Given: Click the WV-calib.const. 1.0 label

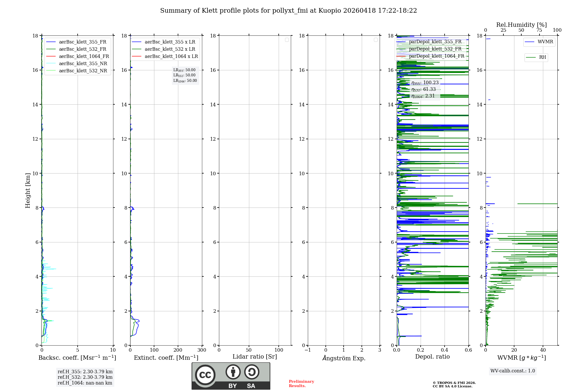Looking at the screenshot, I should tap(513, 371).
